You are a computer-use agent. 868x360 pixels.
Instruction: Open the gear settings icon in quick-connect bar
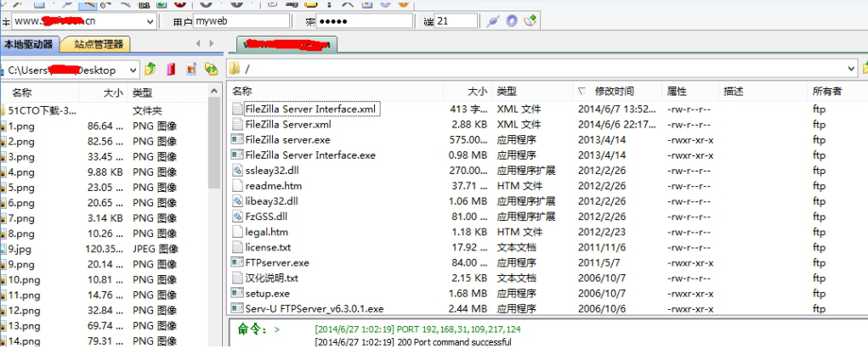pyautogui.click(x=512, y=21)
